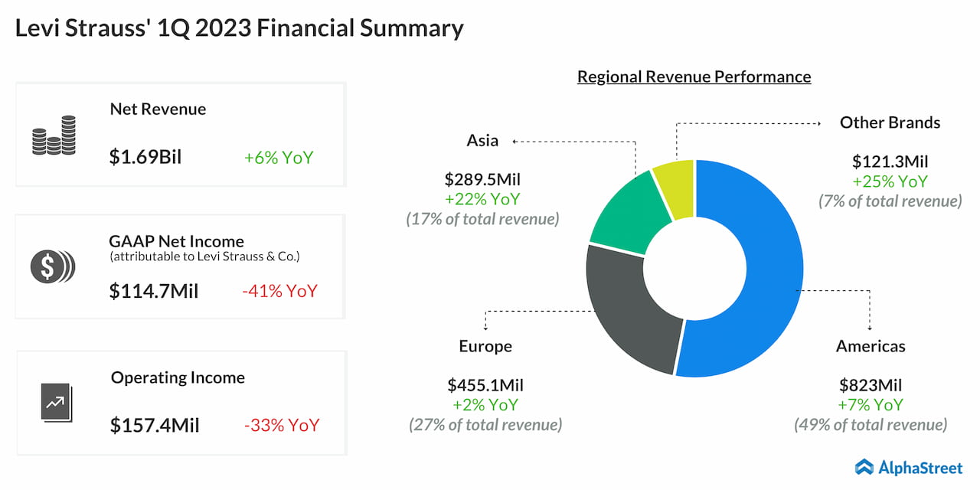Click the arrowhead pointing down to Americas
The width and height of the screenshot is (980, 490).
click(x=870, y=327)
